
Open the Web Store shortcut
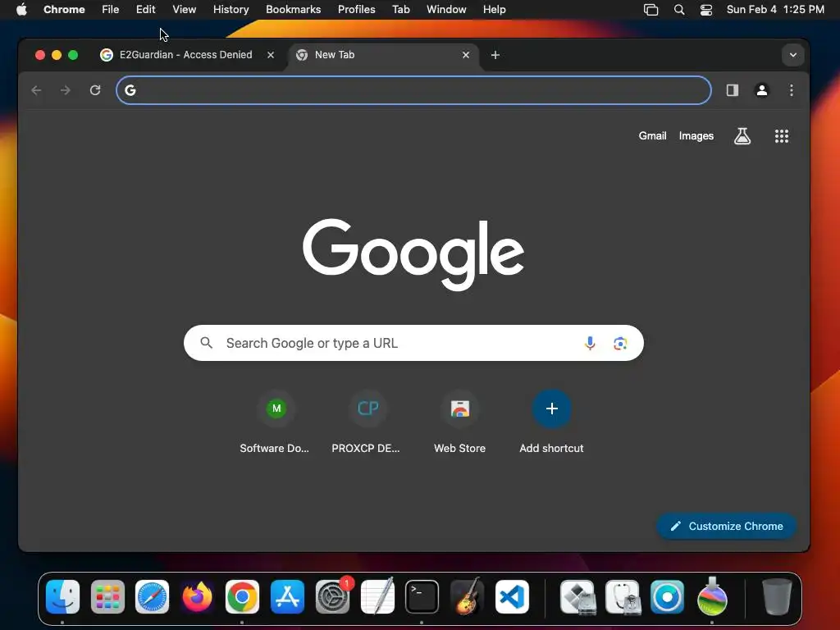[x=459, y=423]
